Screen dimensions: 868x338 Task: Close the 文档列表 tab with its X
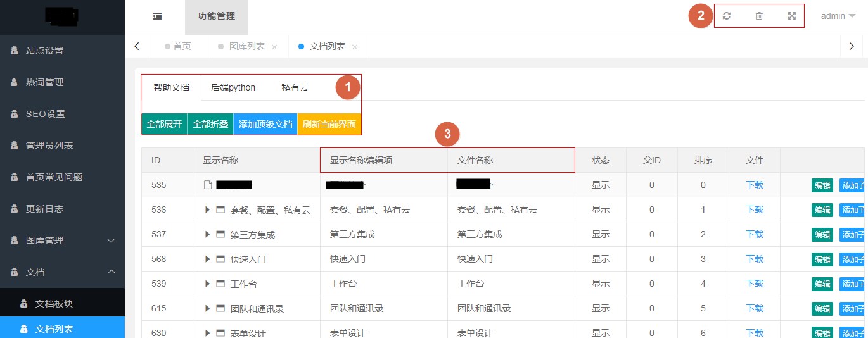coord(355,47)
